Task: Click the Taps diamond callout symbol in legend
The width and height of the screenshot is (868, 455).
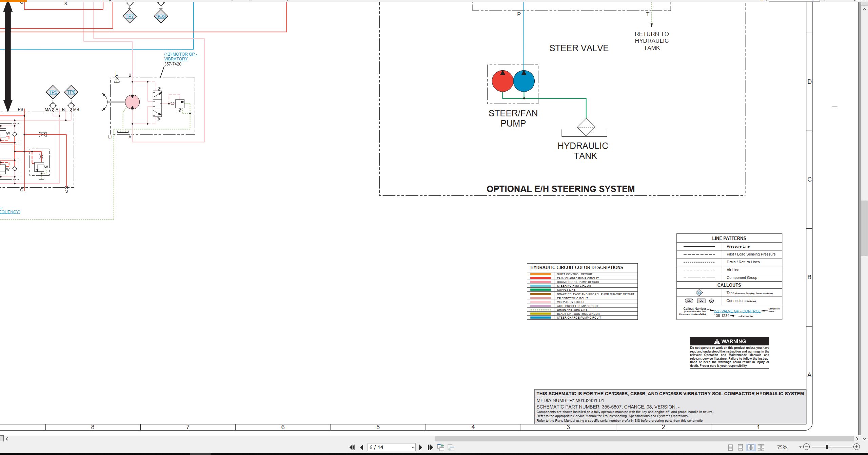Action: click(x=699, y=292)
